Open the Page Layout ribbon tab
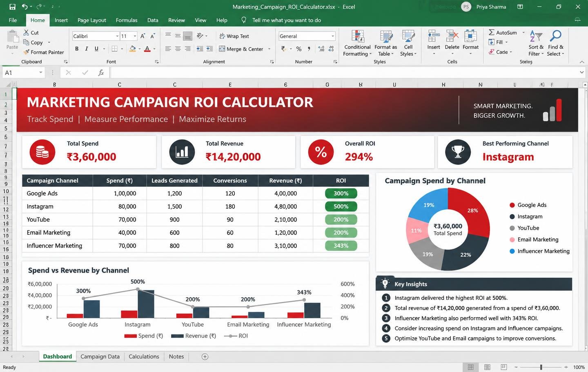 coord(92,20)
